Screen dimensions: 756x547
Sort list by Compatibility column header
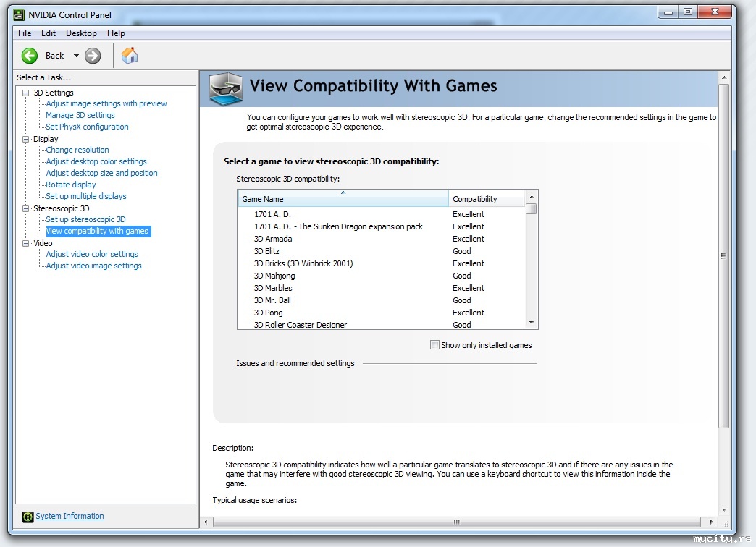pos(486,198)
